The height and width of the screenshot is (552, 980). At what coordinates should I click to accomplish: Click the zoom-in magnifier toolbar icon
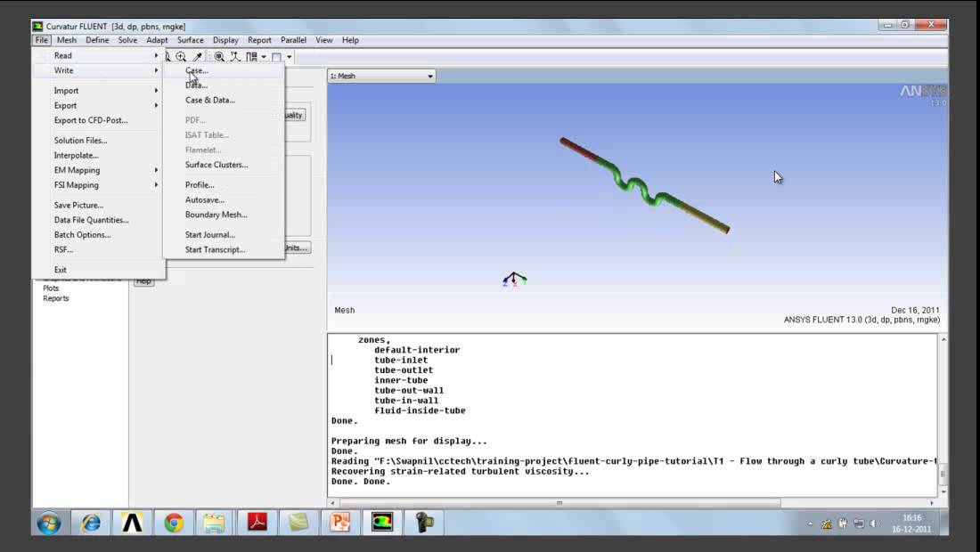coord(181,57)
